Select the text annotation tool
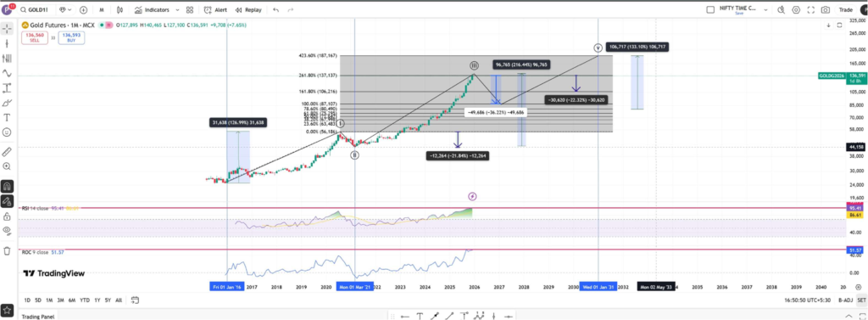 pyautogui.click(x=7, y=118)
